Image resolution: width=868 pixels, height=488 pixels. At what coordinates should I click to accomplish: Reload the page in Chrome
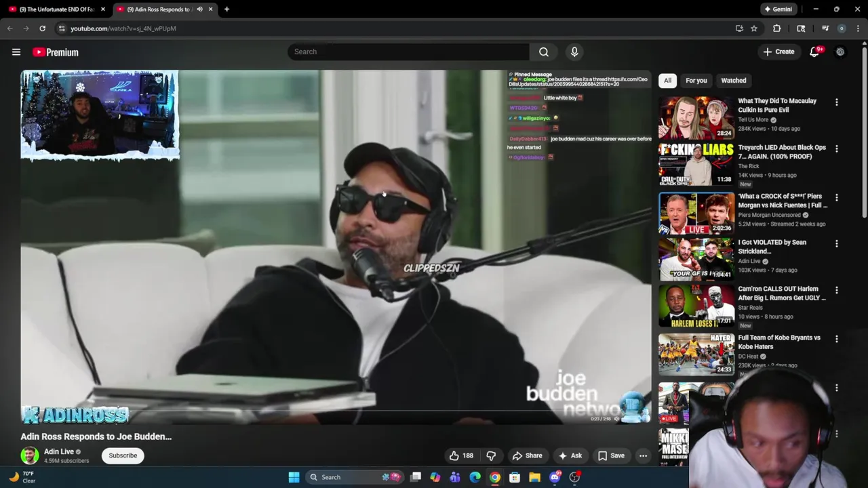[x=42, y=28]
